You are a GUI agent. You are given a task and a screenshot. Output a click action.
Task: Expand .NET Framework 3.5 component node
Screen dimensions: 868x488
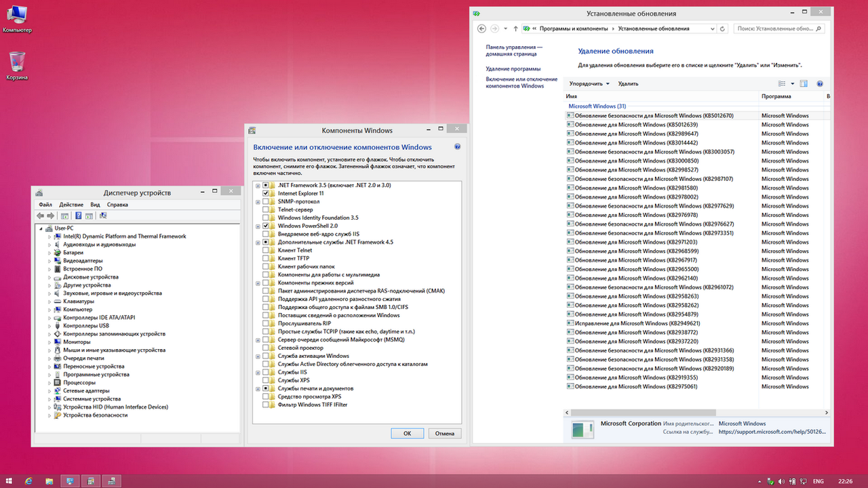(x=258, y=185)
